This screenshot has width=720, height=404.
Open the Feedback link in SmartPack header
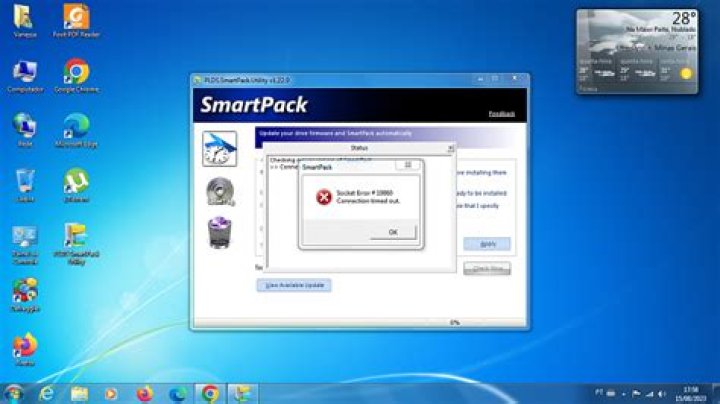tap(501, 114)
